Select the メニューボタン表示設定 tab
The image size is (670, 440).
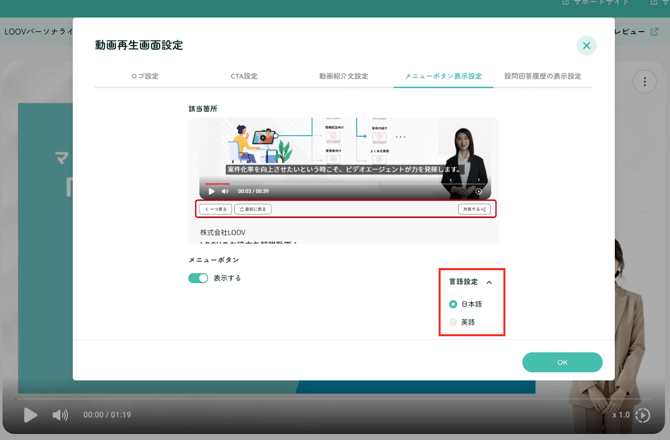[443, 76]
